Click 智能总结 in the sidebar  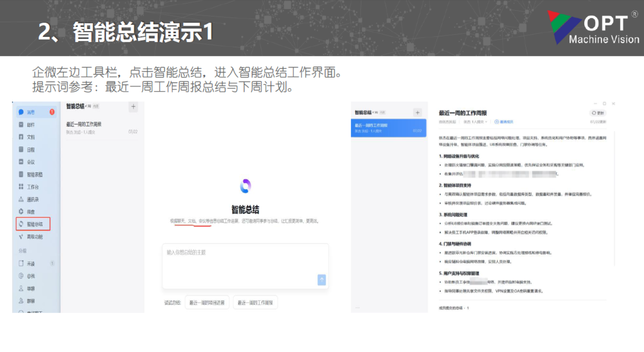point(33,224)
